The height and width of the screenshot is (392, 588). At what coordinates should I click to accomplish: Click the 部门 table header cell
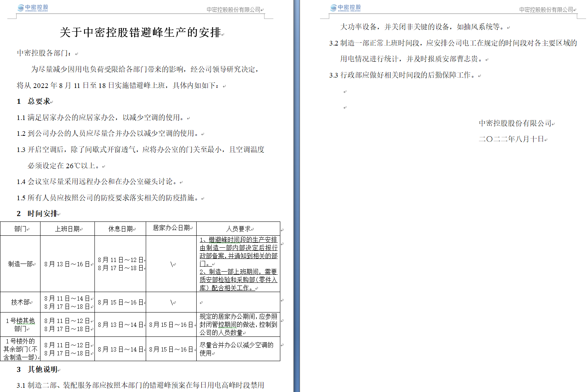[x=20, y=229]
